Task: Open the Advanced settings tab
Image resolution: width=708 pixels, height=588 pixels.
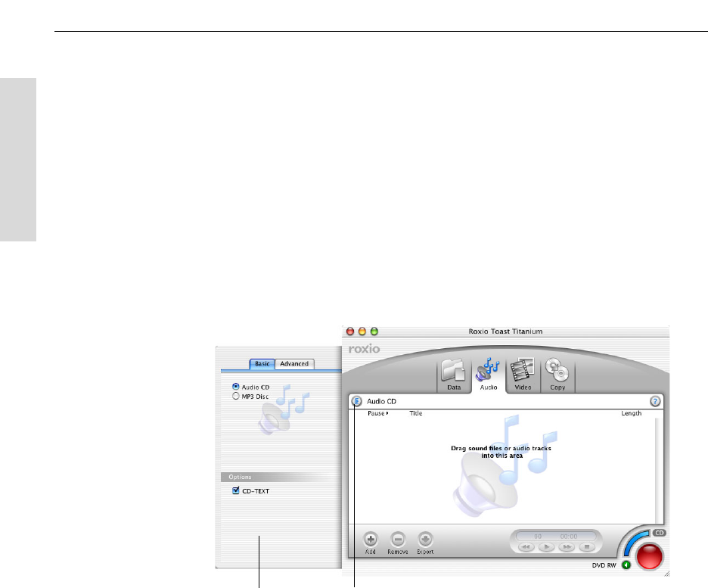Action: point(294,364)
